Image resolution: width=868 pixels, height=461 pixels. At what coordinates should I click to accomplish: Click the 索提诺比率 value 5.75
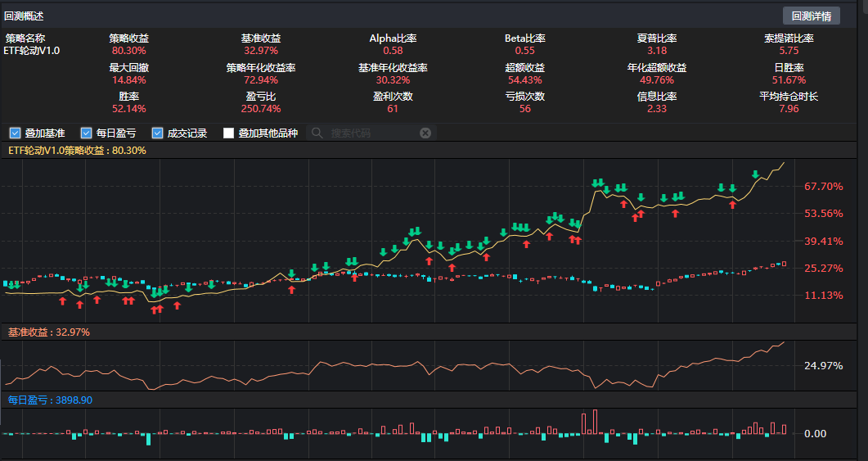point(789,51)
